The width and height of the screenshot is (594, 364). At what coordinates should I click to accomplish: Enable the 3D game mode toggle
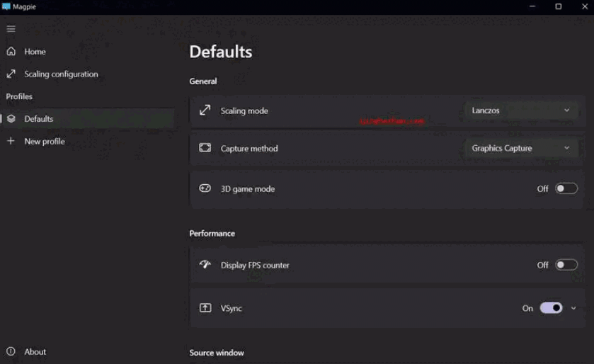[x=566, y=188]
